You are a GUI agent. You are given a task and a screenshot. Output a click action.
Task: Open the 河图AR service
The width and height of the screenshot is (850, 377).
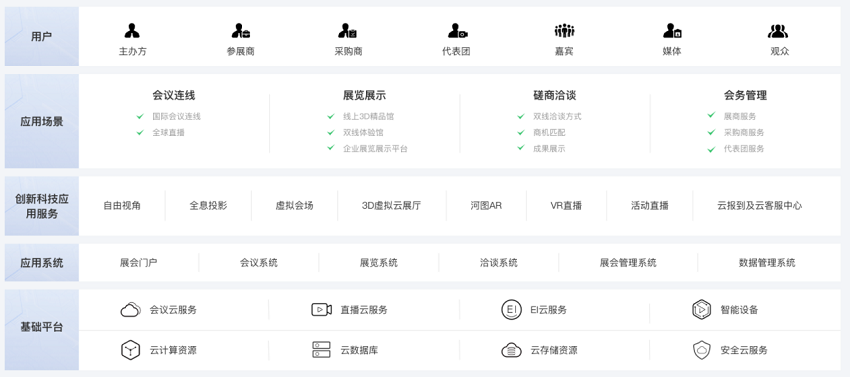pyautogui.click(x=486, y=206)
